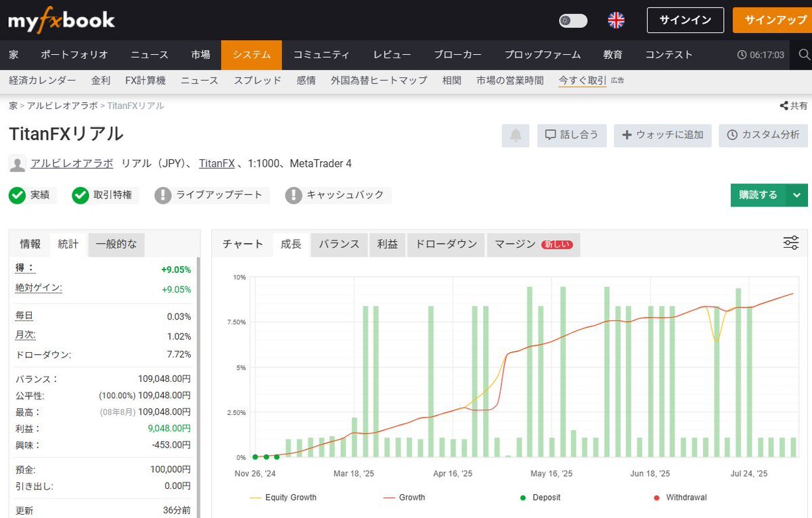Open the UK flag language selector

point(616,20)
